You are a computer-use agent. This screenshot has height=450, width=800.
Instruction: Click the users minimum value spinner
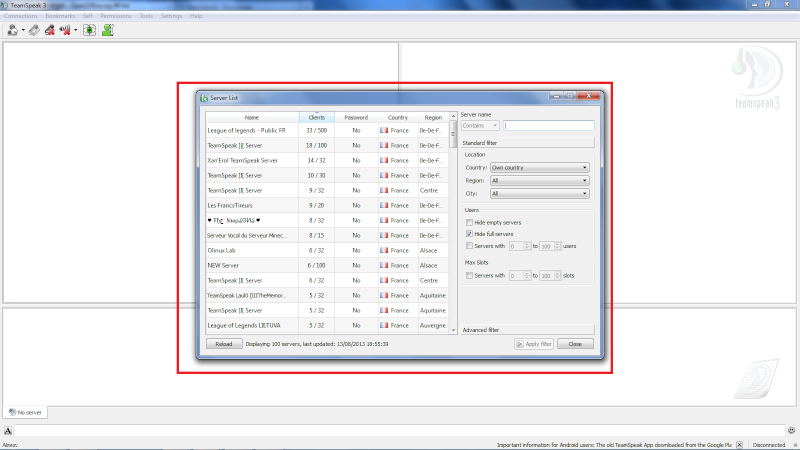pyautogui.click(x=520, y=246)
